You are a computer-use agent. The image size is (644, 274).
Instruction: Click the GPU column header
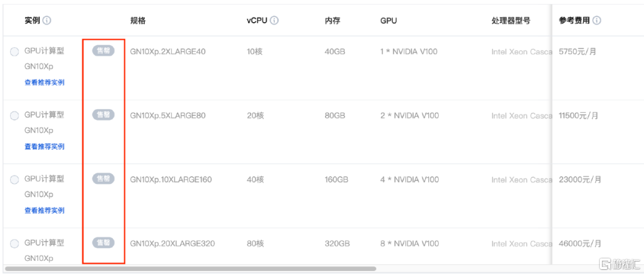389,20
